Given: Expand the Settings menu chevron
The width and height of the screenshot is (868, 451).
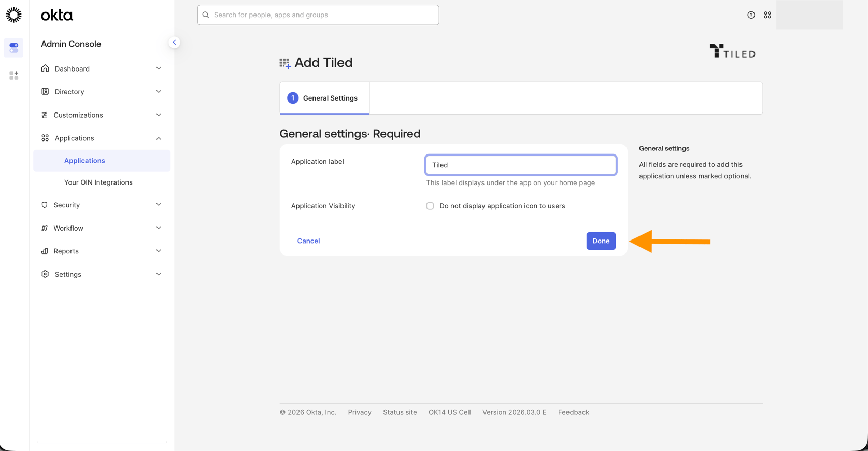Looking at the screenshot, I should coord(159,274).
